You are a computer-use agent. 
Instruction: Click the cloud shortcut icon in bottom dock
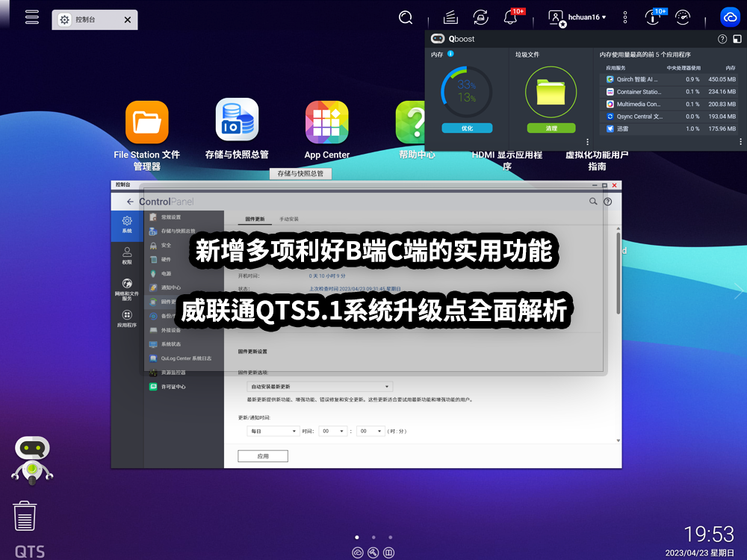point(357,553)
